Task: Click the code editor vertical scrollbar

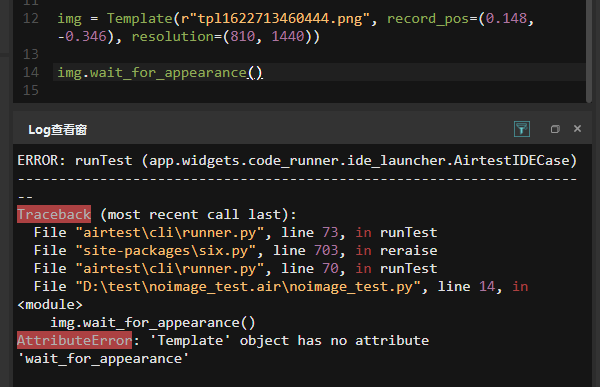Action: [589, 50]
